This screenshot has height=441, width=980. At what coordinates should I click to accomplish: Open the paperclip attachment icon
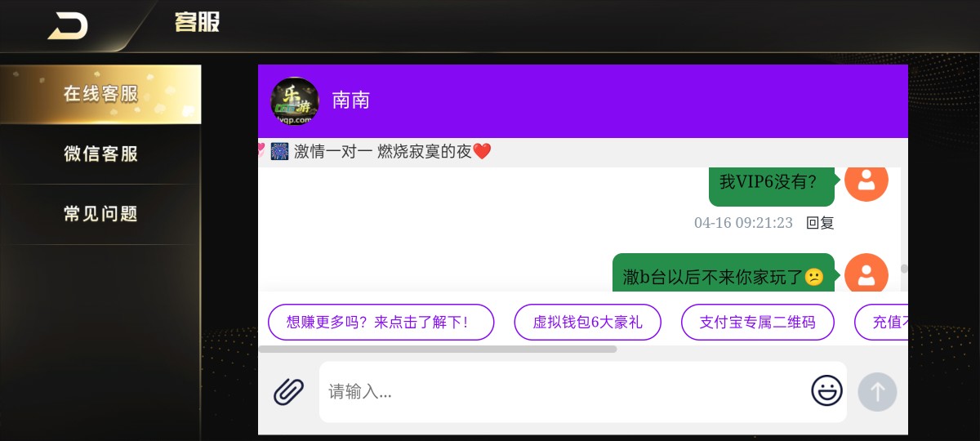coord(288,392)
